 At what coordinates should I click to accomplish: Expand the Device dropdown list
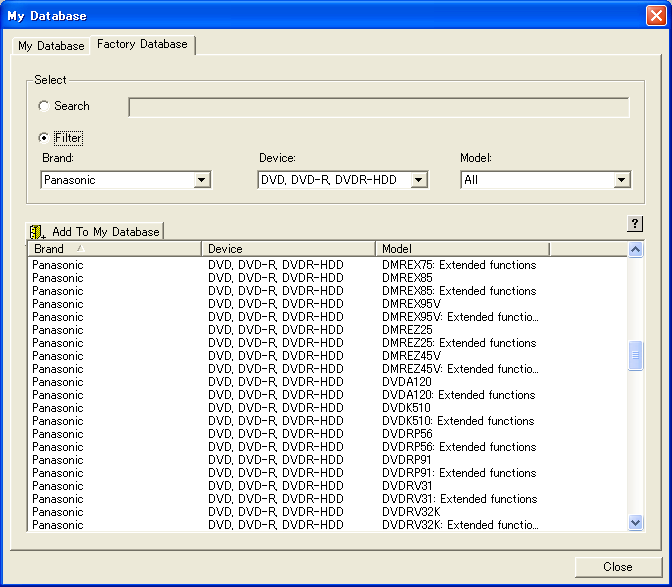pyautogui.click(x=419, y=180)
